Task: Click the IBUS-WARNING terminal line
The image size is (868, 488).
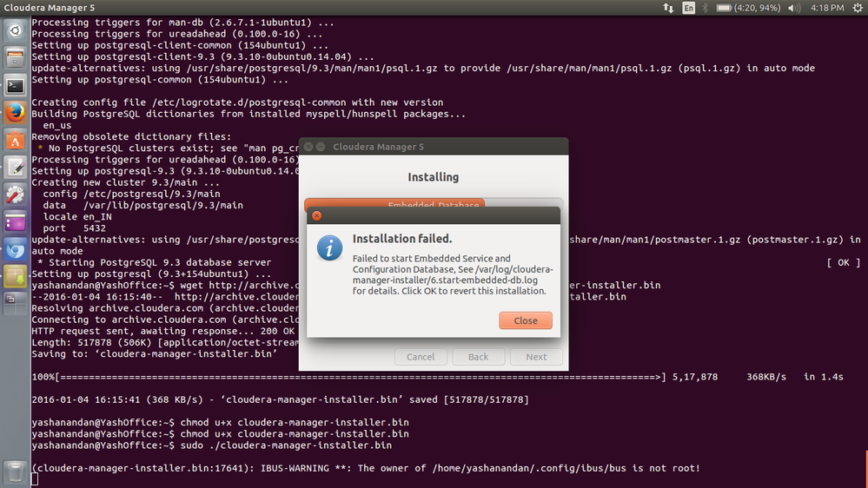Action: pos(366,468)
